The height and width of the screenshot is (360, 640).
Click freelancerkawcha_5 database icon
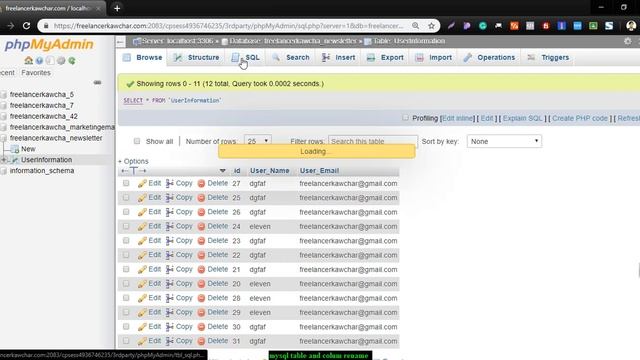click(x=4, y=95)
